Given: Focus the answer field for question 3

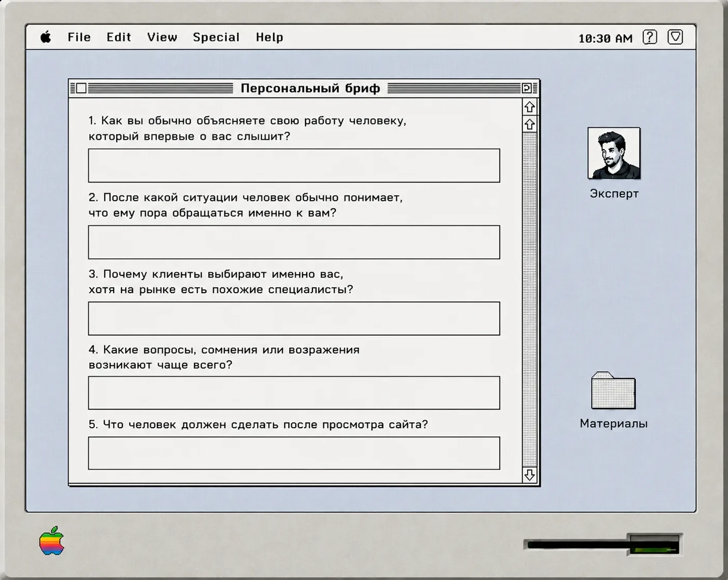Looking at the screenshot, I should pos(294,319).
